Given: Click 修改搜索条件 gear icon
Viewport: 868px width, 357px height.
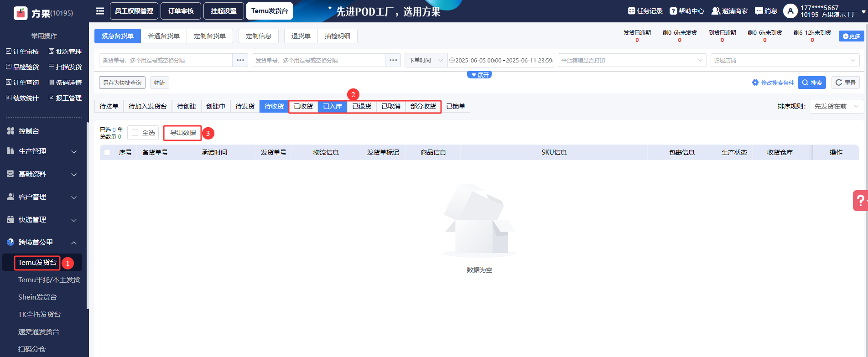Looking at the screenshot, I should tap(755, 83).
